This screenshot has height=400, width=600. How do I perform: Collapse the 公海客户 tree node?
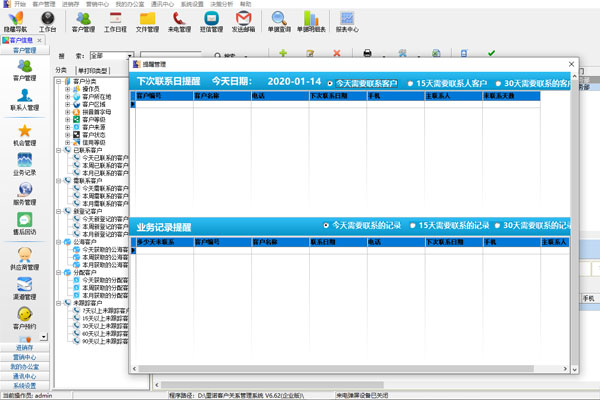tap(59, 242)
